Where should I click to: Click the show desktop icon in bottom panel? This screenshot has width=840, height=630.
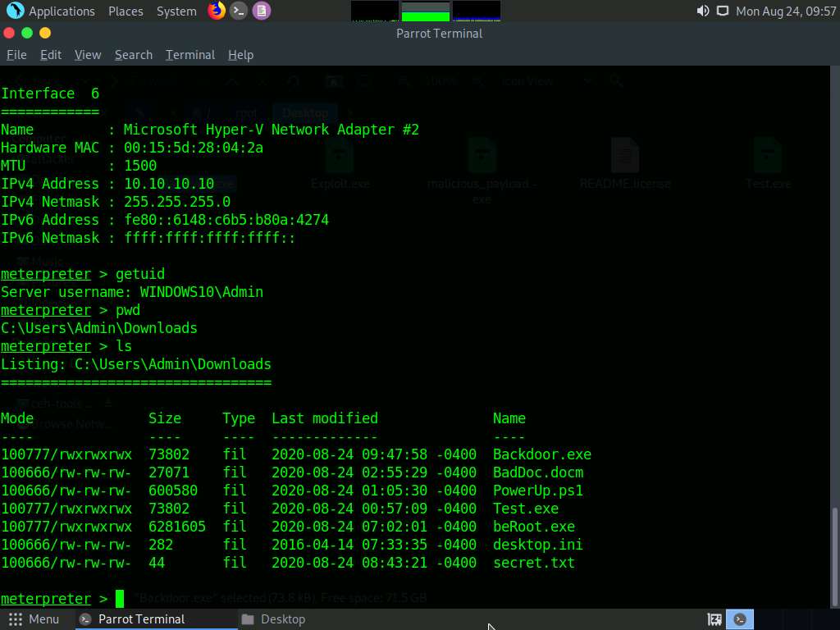[x=714, y=619]
